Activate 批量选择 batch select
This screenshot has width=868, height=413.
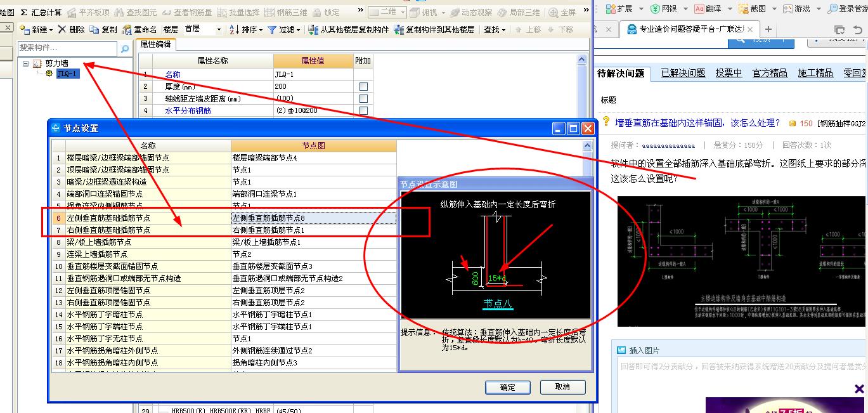click(238, 12)
